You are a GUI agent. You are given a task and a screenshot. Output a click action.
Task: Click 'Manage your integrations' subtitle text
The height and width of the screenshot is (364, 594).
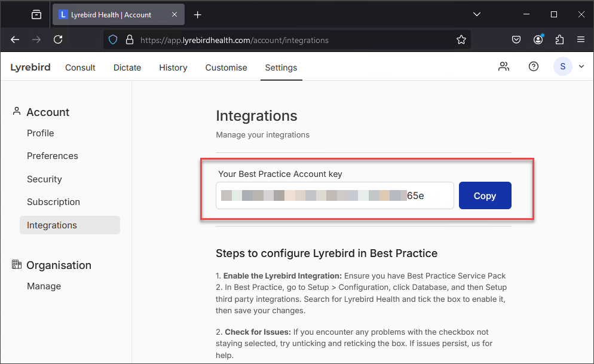pos(262,135)
